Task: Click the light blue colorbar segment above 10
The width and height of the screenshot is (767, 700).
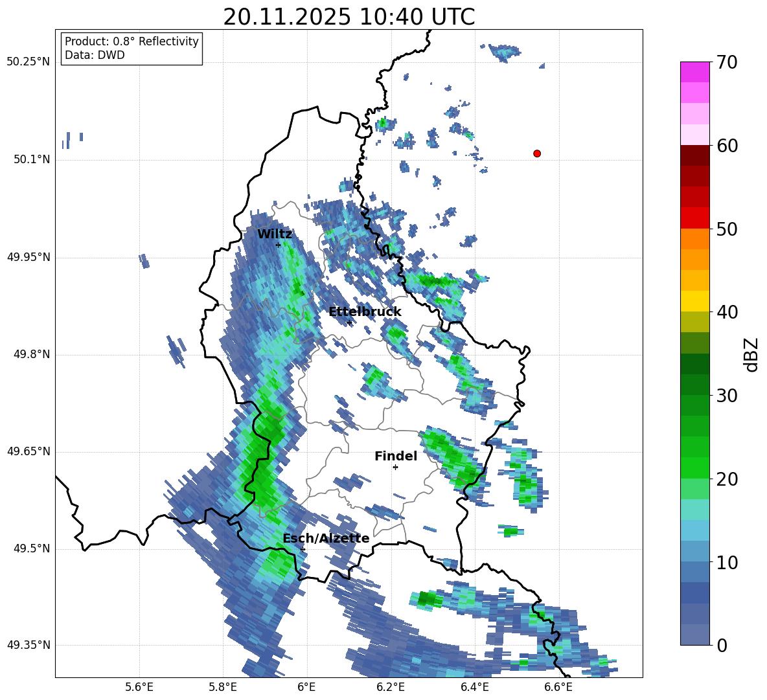Action: pos(694,530)
